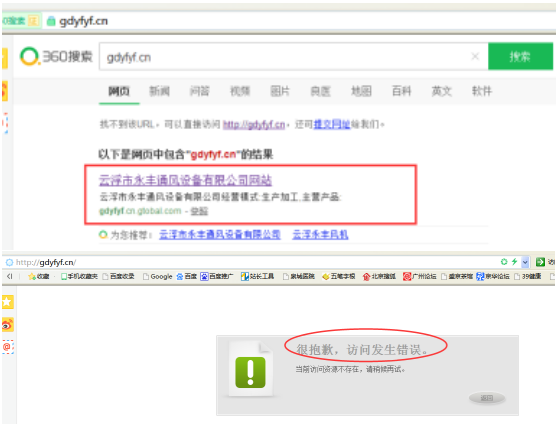
Task: Open the 站长工具 bookmark
Action: point(258,276)
